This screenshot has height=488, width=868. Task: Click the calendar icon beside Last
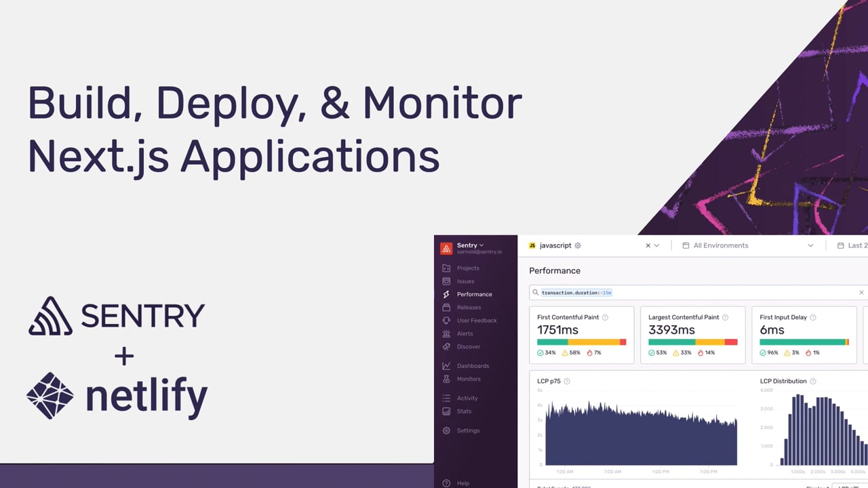pos(841,245)
